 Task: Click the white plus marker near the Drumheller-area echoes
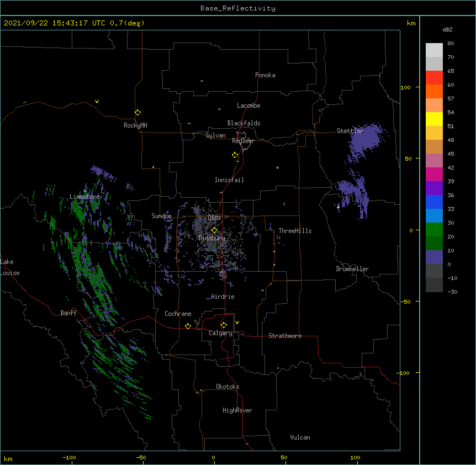click(338, 207)
